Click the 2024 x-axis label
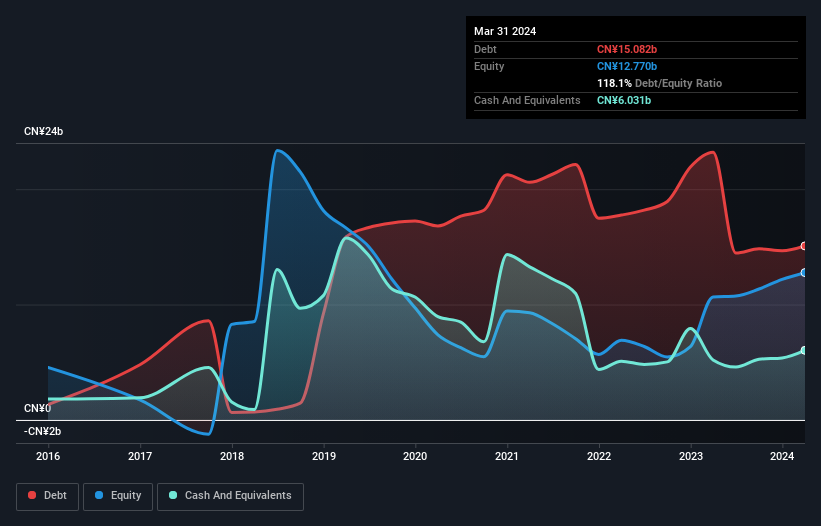821x526 pixels. coord(782,456)
